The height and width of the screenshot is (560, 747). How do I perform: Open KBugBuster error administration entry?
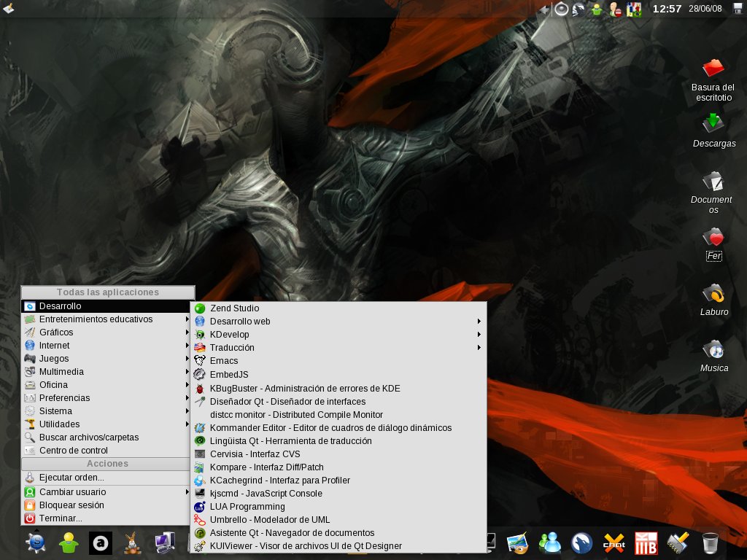point(338,388)
